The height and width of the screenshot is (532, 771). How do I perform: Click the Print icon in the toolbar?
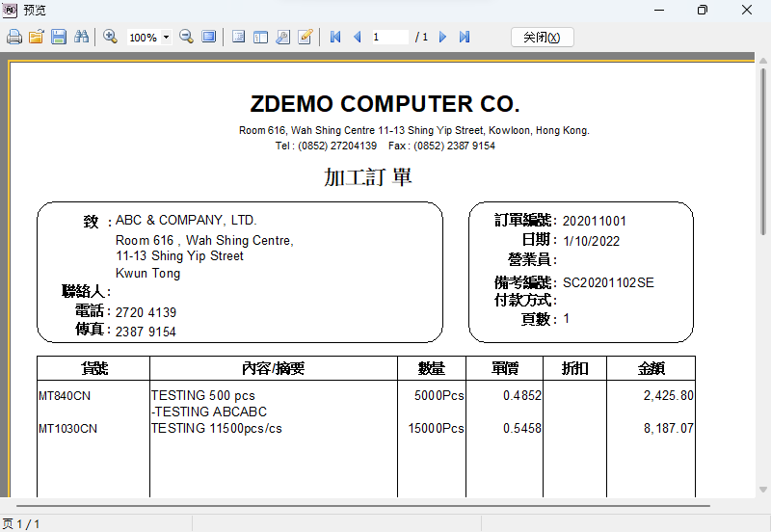coord(14,37)
